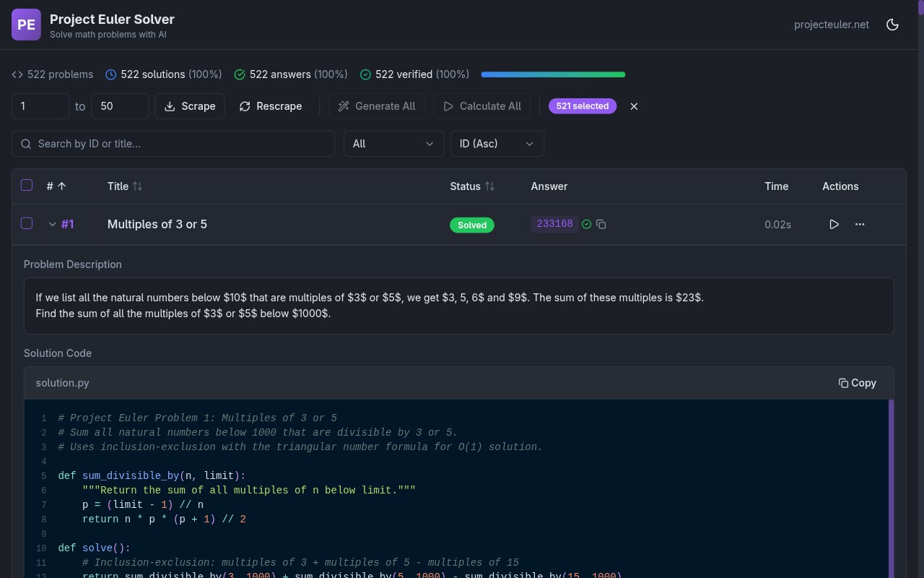Click the def sum_divisible_by code line
The width and height of the screenshot is (924, 578).
[152, 475]
